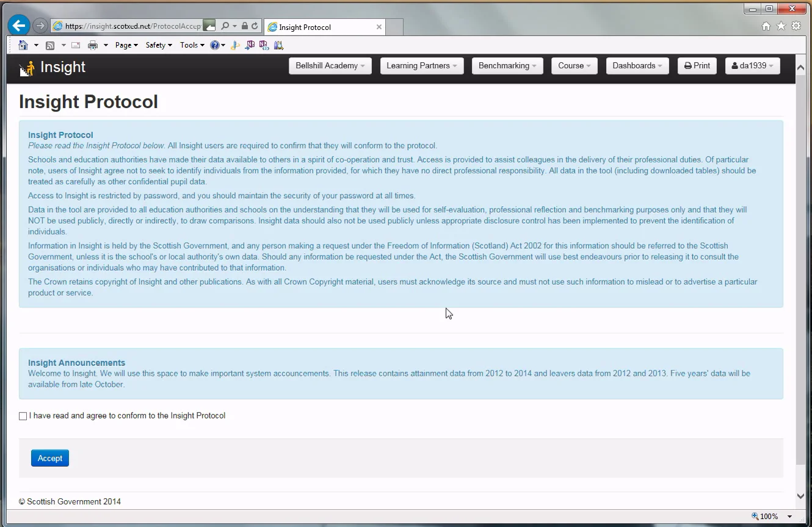Image resolution: width=812 pixels, height=527 pixels.
Task: Open a new blank tab
Action: coord(394,27)
